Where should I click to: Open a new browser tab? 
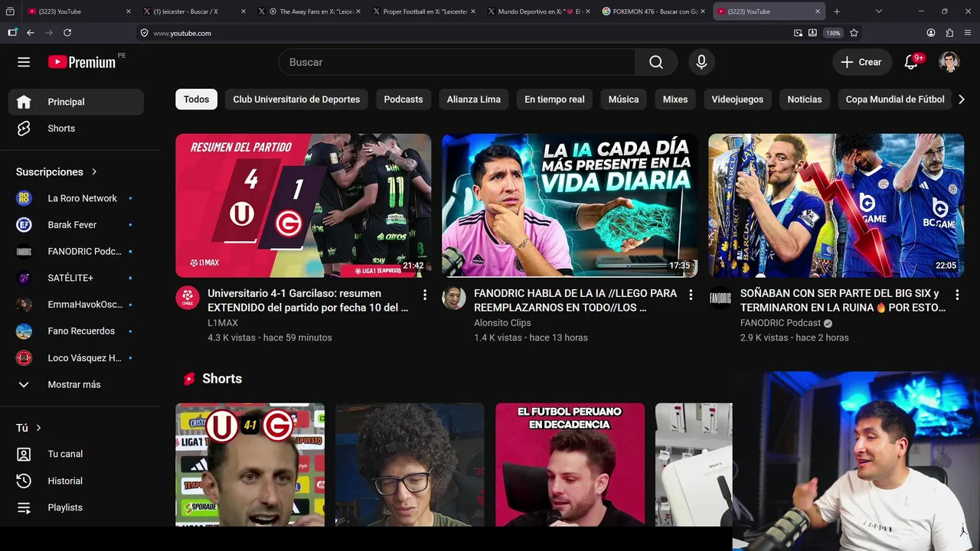click(x=837, y=11)
